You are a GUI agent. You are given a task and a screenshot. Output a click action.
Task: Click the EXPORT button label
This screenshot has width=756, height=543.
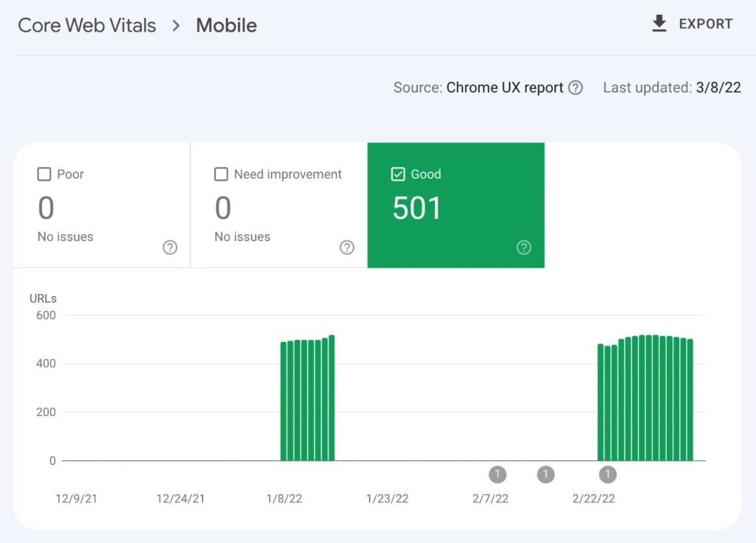point(705,24)
